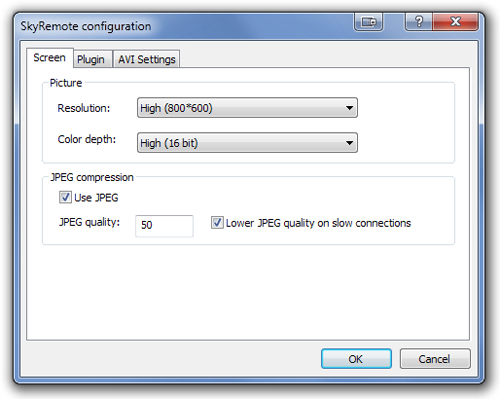Click the Color depth label
This screenshot has width=500, height=399.
[87, 139]
